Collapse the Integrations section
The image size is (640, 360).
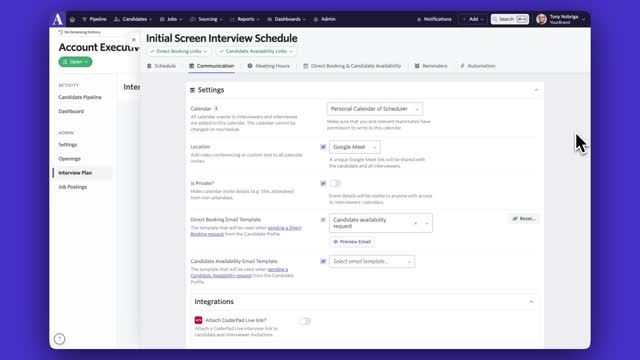pos(531,302)
